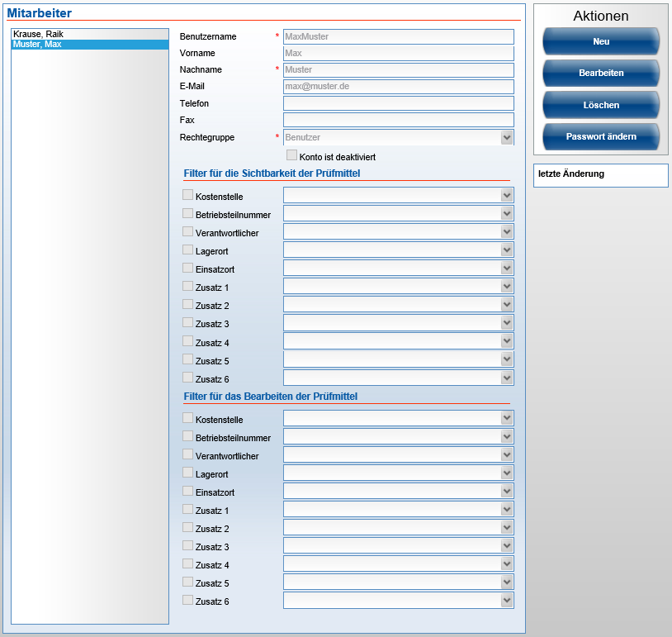Enable Verantwortlicher checkbox under Bearbeiten filter

pos(187,454)
